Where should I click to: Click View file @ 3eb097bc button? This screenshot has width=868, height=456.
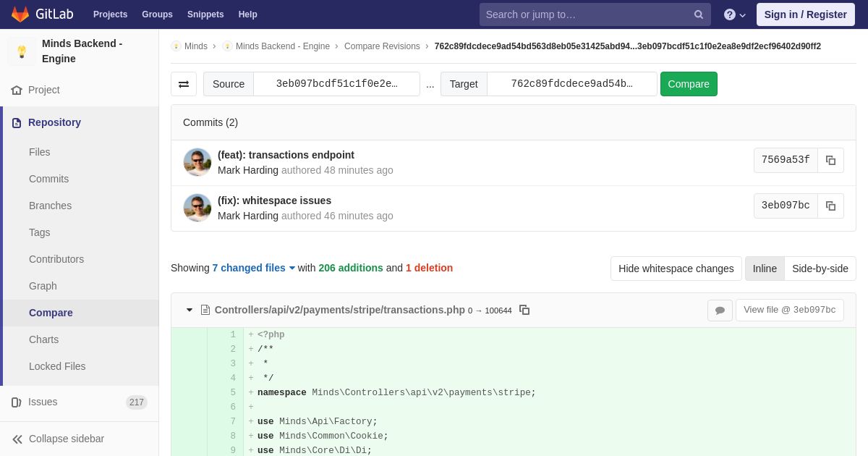pos(789,310)
